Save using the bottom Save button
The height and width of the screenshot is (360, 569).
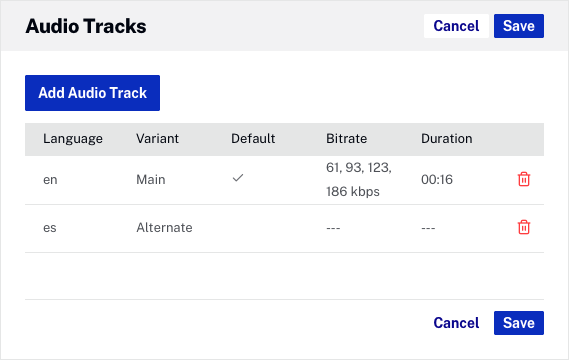click(519, 323)
